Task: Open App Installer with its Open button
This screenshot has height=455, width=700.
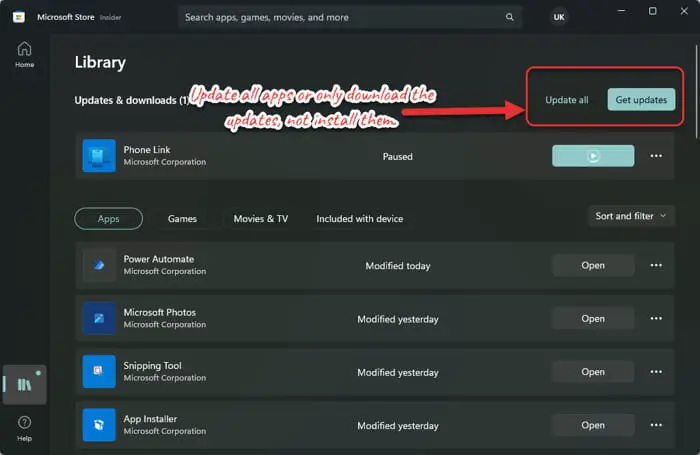Action: pyautogui.click(x=593, y=425)
